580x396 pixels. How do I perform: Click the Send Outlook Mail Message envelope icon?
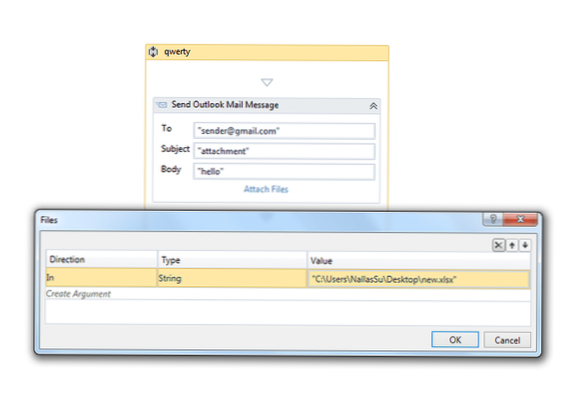click(162, 105)
